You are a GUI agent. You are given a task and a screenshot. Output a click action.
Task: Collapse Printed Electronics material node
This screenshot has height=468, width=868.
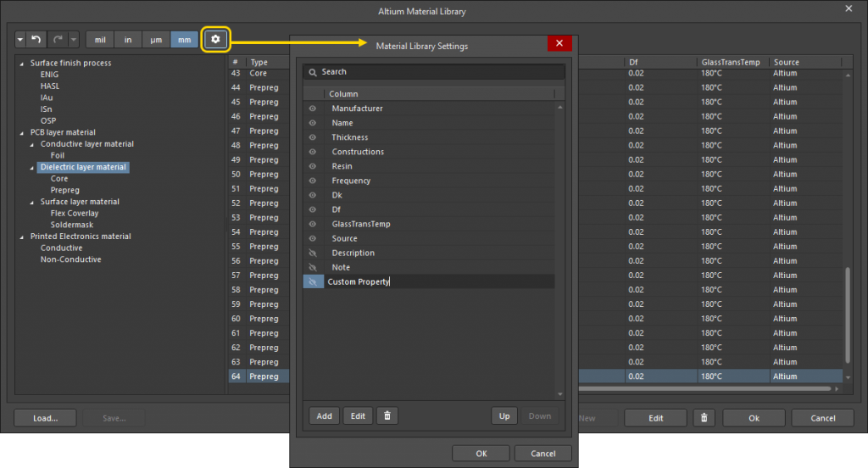coord(21,237)
